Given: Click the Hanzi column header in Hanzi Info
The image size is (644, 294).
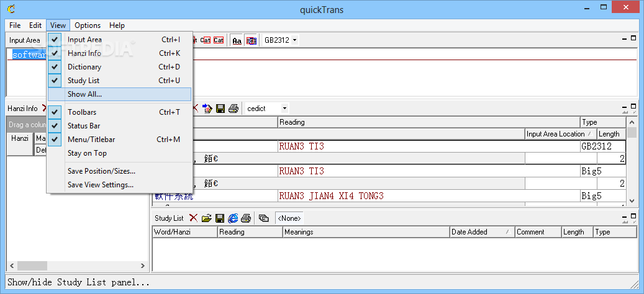Looking at the screenshot, I should coord(20,145).
